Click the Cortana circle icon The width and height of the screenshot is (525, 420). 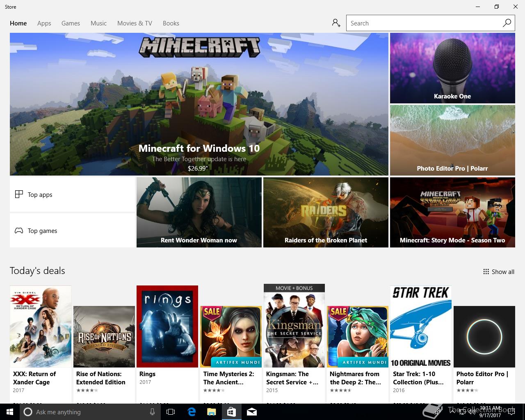coord(28,412)
